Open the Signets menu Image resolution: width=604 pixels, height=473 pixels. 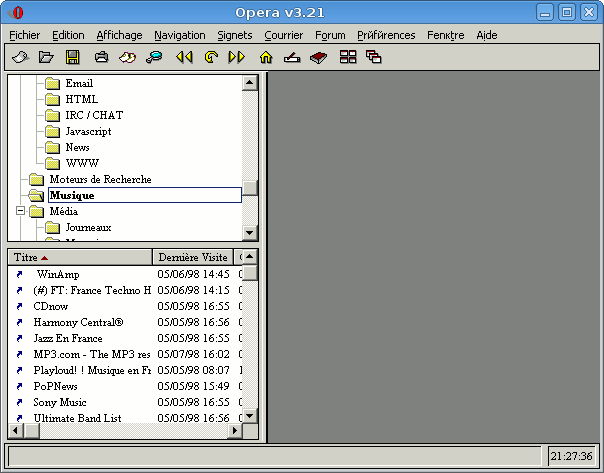235,35
